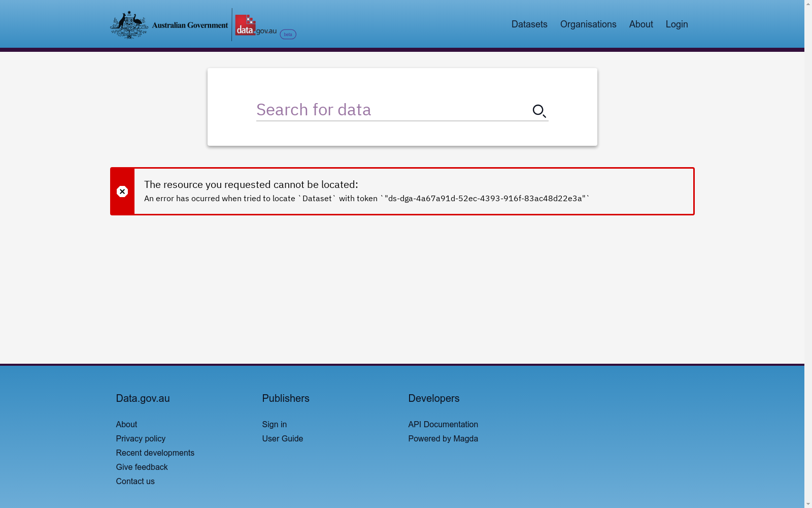Screen dimensions: 812x508
Task: Select Give feedback in footer
Action: click(142, 467)
